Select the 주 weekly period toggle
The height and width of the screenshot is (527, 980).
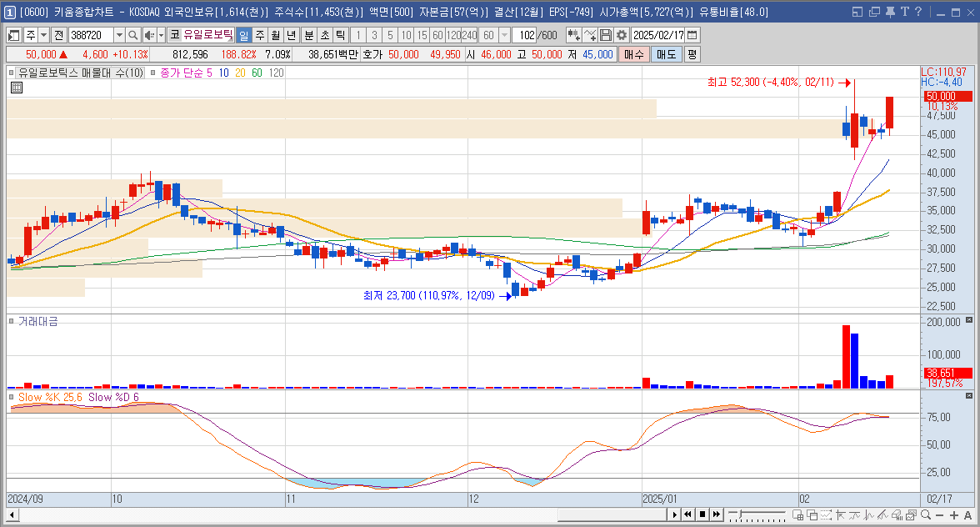[260, 36]
